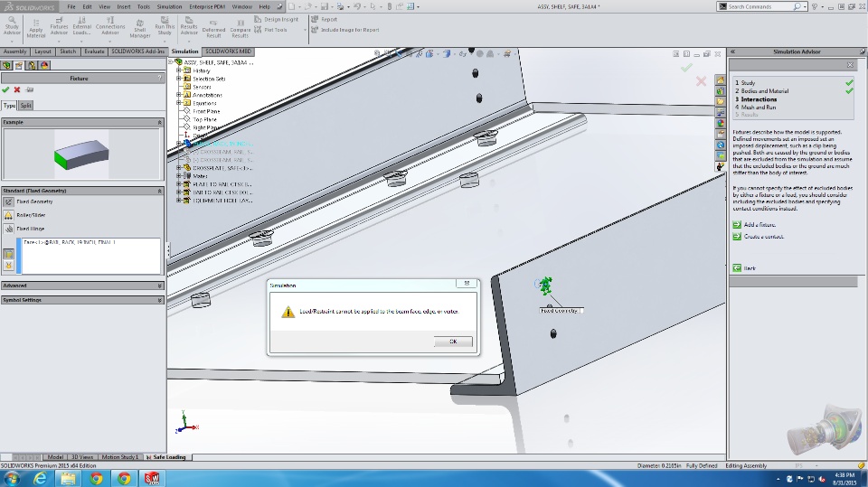This screenshot has height=487, width=868.
Task: Click Back in the Simulation Advisor
Action: [x=749, y=268]
